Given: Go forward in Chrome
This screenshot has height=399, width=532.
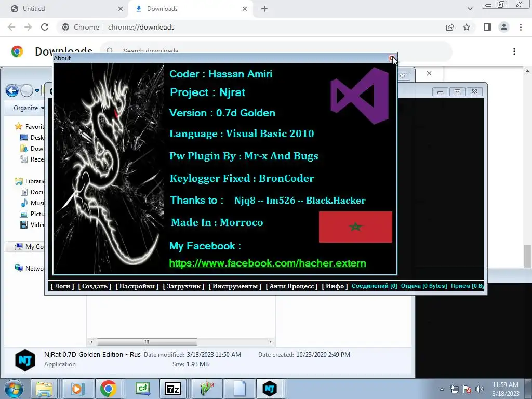Looking at the screenshot, I should [28, 27].
